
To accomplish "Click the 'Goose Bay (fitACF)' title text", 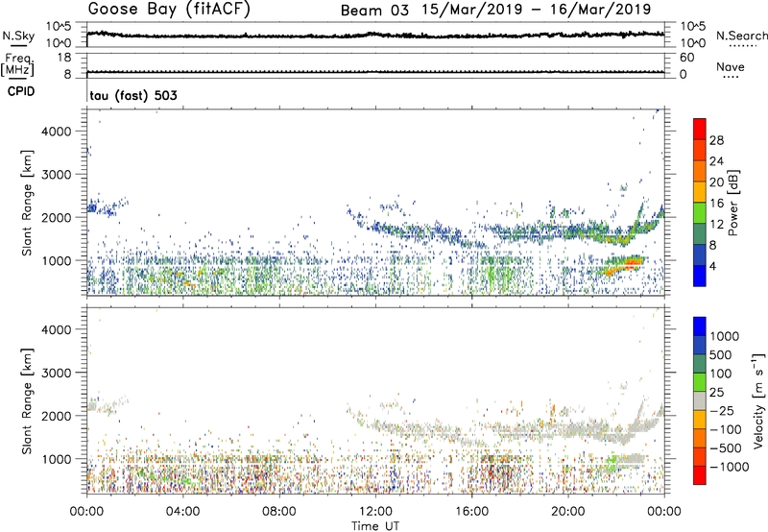I will 169,9.
